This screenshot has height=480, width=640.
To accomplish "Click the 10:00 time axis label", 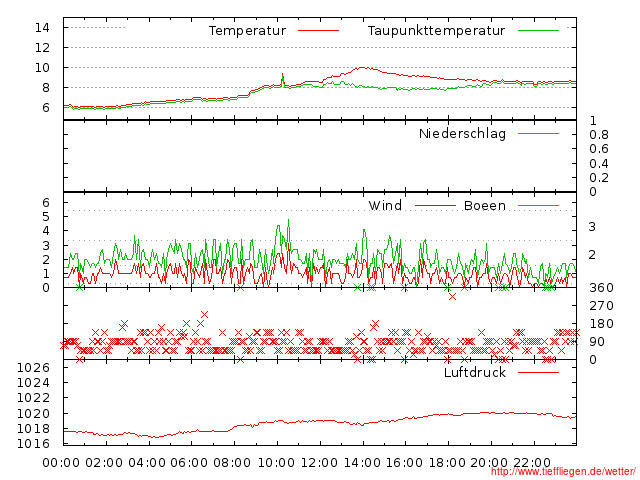I will (276, 463).
